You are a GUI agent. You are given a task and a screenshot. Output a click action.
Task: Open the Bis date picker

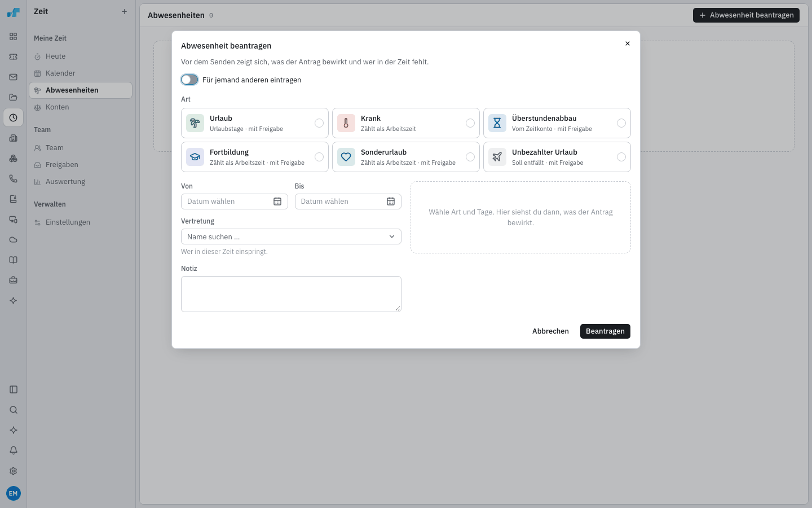click(348, 202)
